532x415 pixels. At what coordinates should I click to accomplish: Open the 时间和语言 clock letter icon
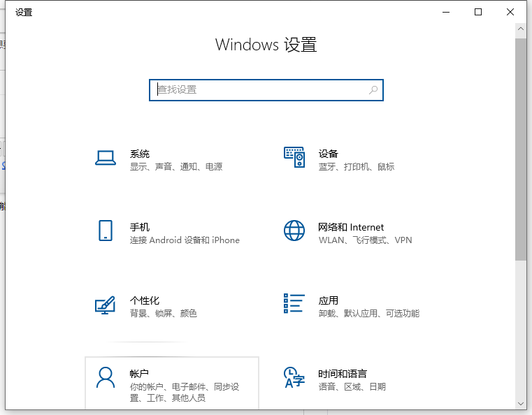[294, 377]
